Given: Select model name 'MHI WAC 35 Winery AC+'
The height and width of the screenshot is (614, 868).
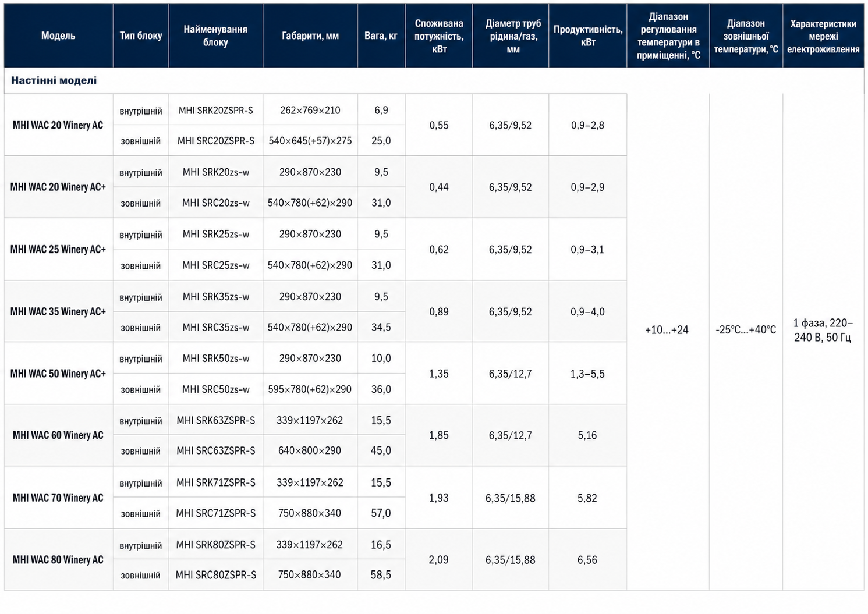Looking at the screenshot, I should (58, 311).
